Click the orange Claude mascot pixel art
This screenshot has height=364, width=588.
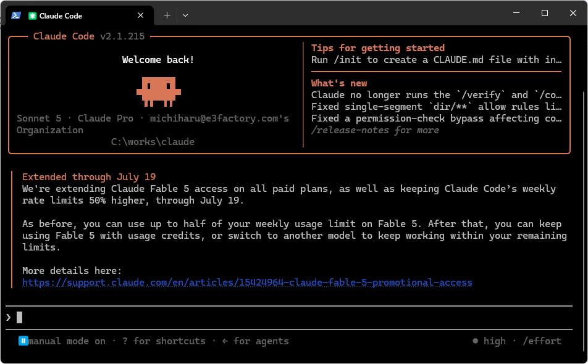point(159,92)
